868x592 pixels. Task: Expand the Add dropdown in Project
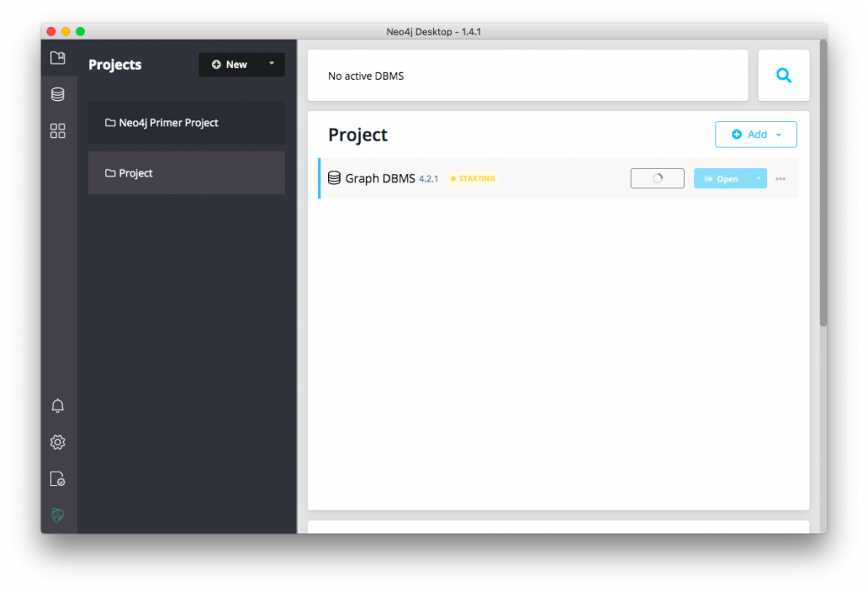[x=779, y=135]
